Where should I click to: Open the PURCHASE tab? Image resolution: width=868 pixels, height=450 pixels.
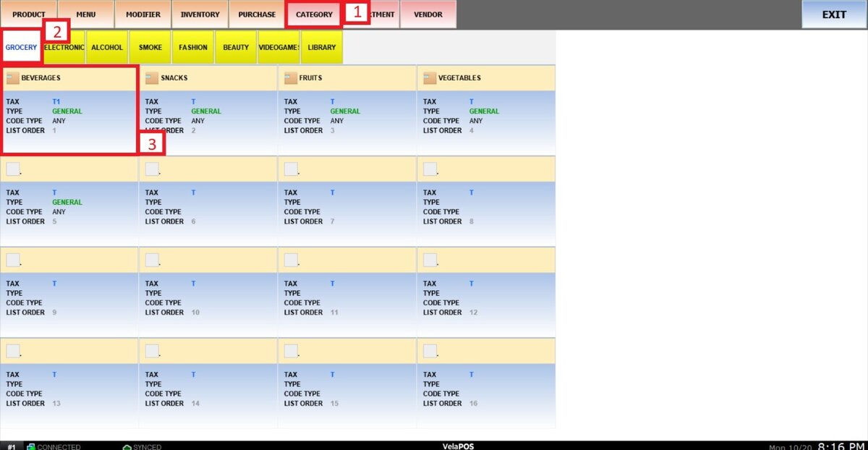pyautogui.click(x=257, y=14)
